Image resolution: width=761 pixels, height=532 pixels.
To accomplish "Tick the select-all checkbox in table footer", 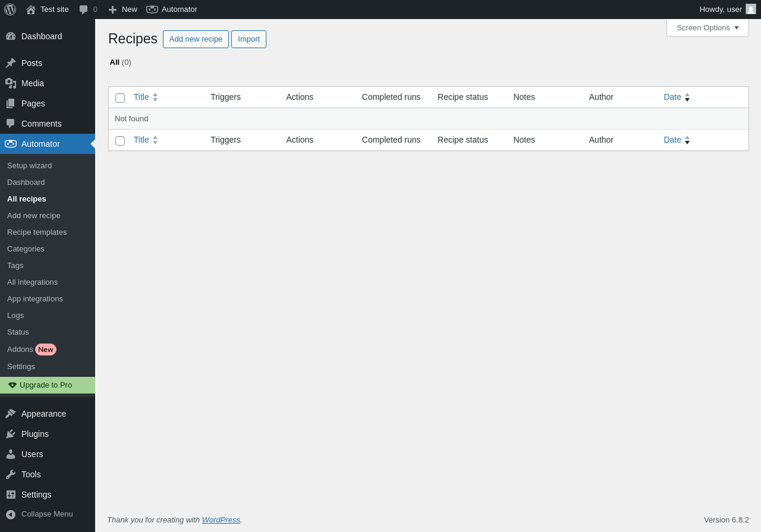I will click(120, 141).
